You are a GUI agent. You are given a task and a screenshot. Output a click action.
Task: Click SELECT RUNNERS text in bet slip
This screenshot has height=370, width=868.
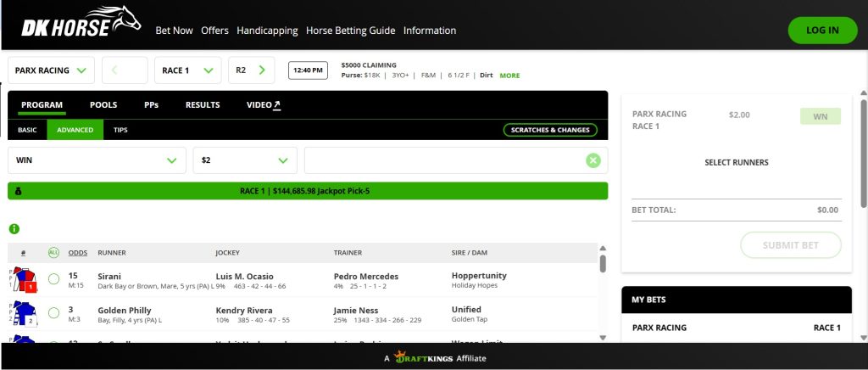pos(737,163)
